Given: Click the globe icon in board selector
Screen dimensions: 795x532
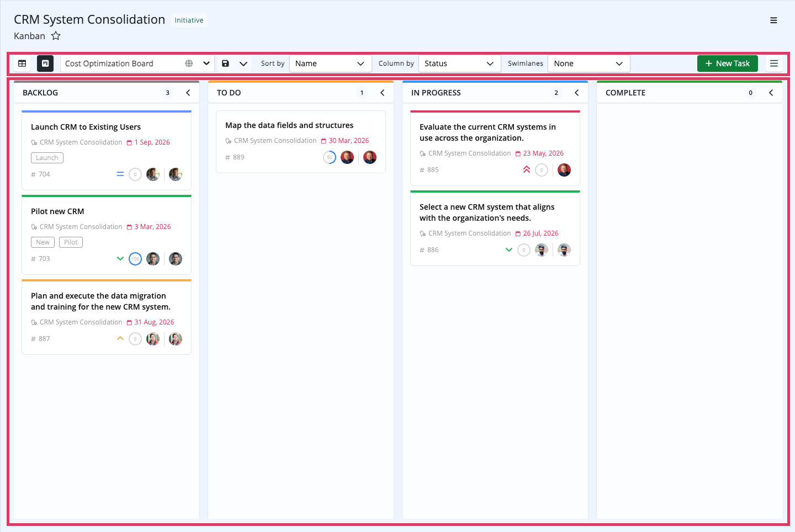Looking at the screenshot, I should 189,63.
